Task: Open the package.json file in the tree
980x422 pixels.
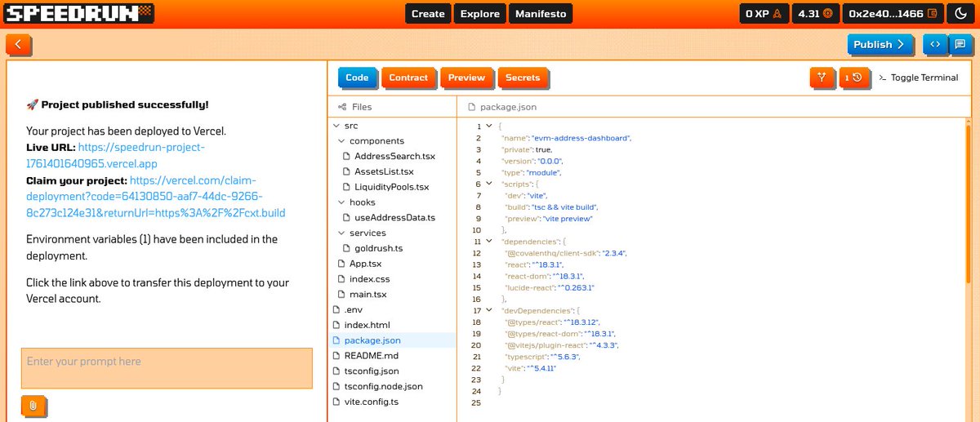Action: pyautogui.click(x=372, y=340)
